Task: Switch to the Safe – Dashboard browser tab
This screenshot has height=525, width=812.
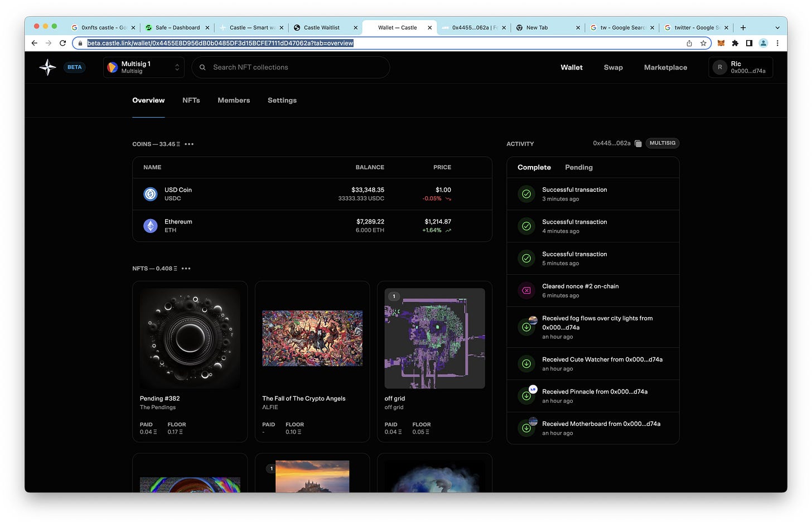Action: tap(177, 27)
